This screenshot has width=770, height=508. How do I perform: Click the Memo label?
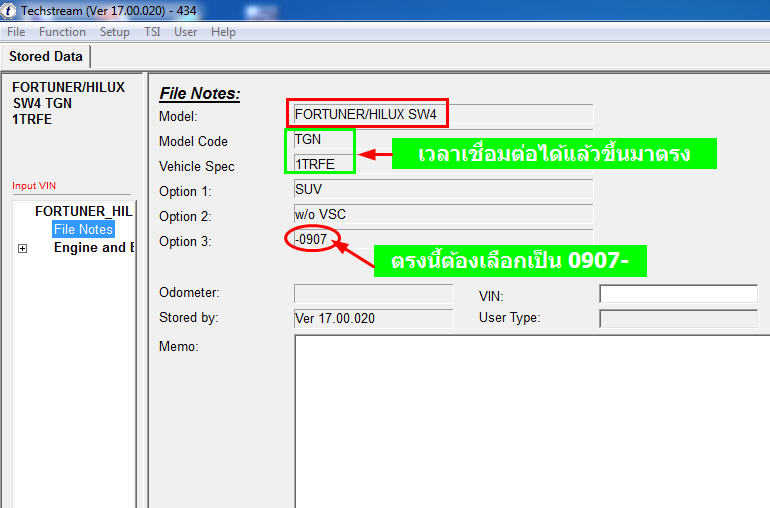click(x=178, y=346)
